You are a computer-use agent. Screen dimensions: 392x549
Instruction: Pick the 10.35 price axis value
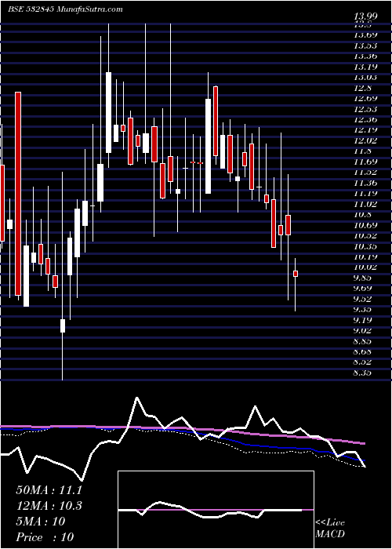pos(365,246)
